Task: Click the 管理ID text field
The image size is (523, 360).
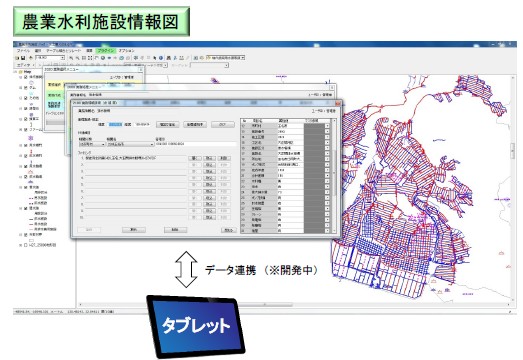Action: coord(196,144)
